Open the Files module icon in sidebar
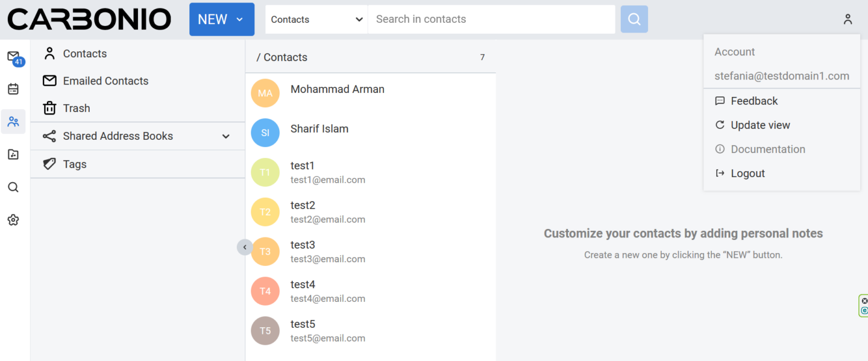Viewport: 868px width, 361px height. pos(13,154)
